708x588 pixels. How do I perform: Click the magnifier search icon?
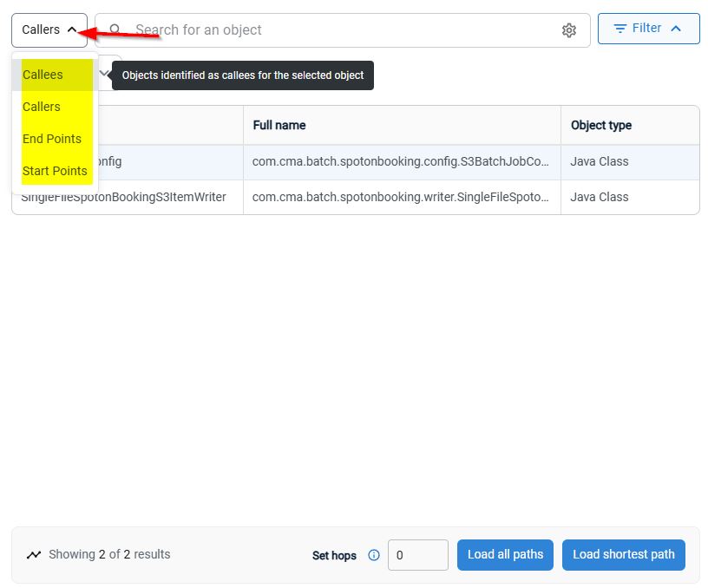pos(115,29)
